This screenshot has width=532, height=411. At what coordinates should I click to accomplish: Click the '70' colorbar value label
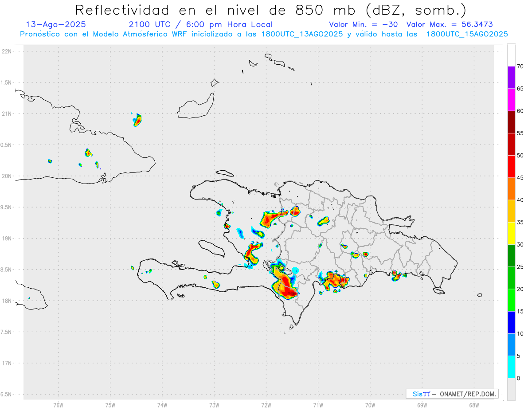tap(520, 67)
